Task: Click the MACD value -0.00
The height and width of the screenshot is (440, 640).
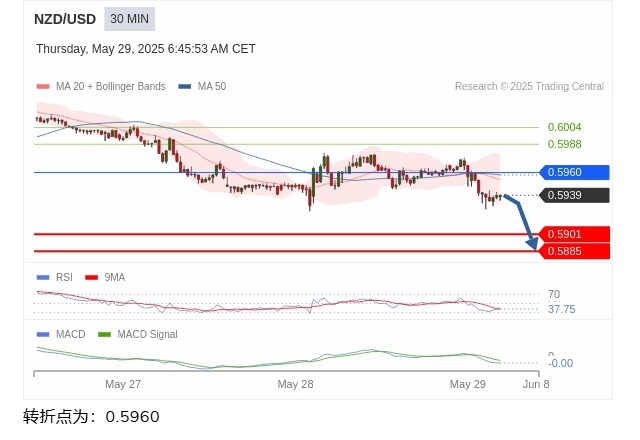Action: click(561, 363)
